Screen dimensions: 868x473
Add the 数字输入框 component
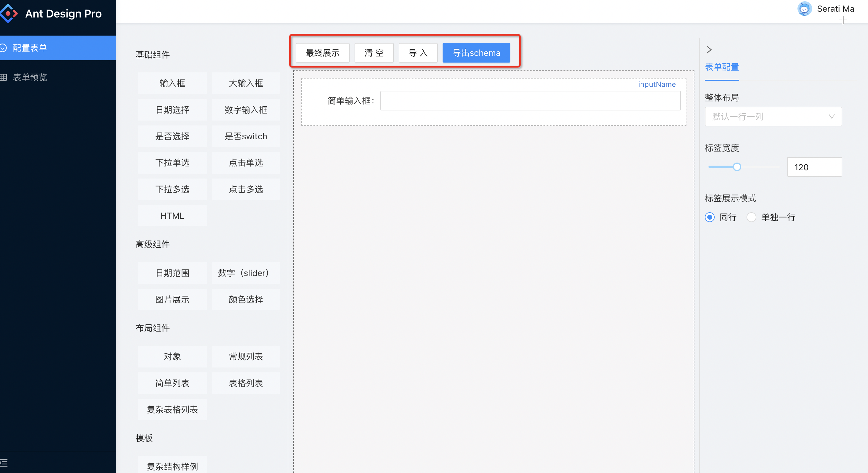pyautogui.click(x=246, y=110)
